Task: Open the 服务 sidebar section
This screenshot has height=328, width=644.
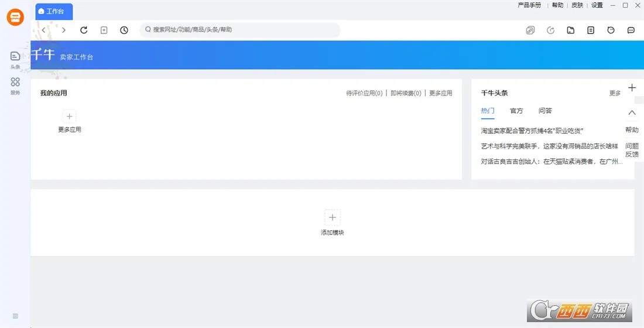Action: point(15,86)
